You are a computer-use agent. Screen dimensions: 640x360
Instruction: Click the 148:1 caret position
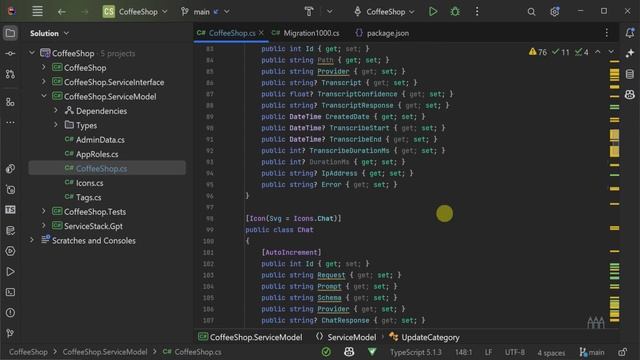coord(463,352)
